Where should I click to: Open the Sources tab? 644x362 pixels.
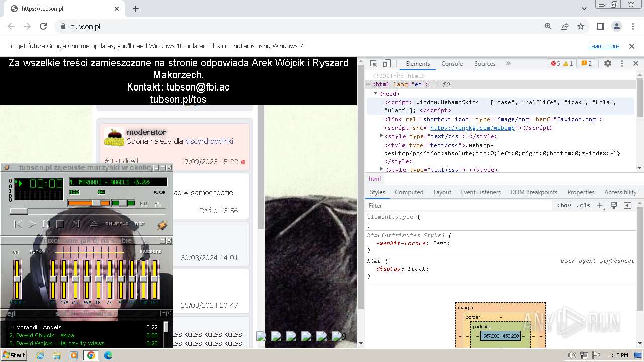(485, 64)
